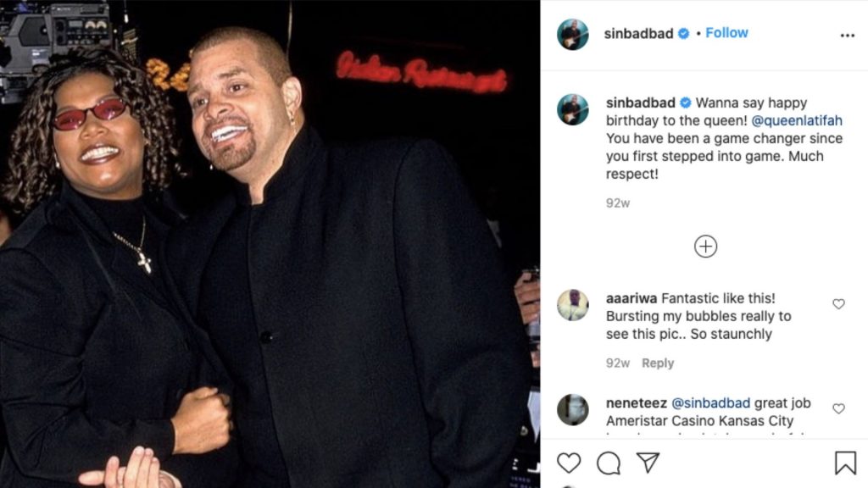This screenshot has width=868, height=488.
Task: Open the @queenlatifah mention link
Action: (x=797, y=120)
